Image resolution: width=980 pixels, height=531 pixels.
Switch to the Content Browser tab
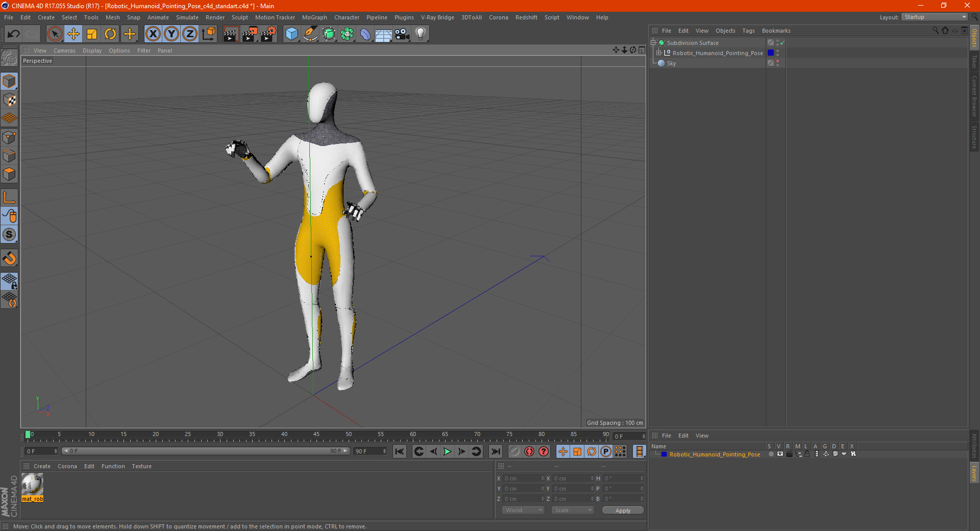974,96
